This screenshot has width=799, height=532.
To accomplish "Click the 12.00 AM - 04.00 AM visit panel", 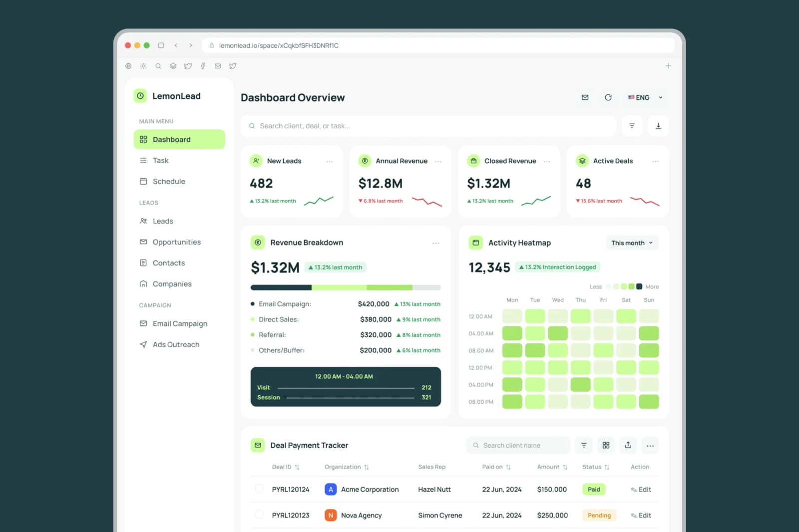I will coord(346,387).
